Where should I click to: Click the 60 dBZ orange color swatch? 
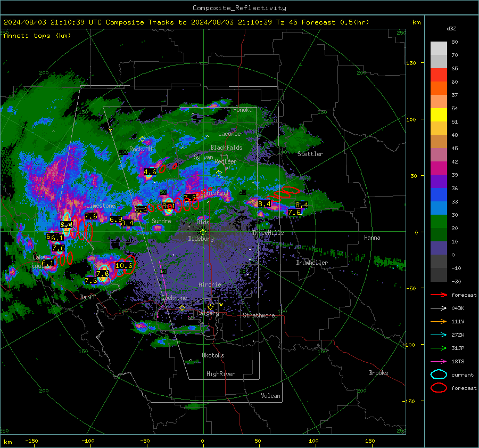[x=439, y=88]
